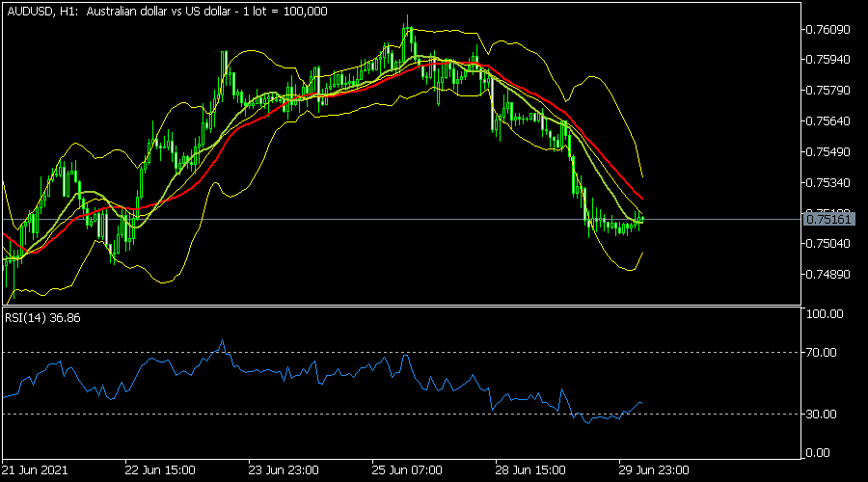Click the 21 Jun 2021 date label
The width and height of the screenshot is (868, 482).
coord(35,471)
